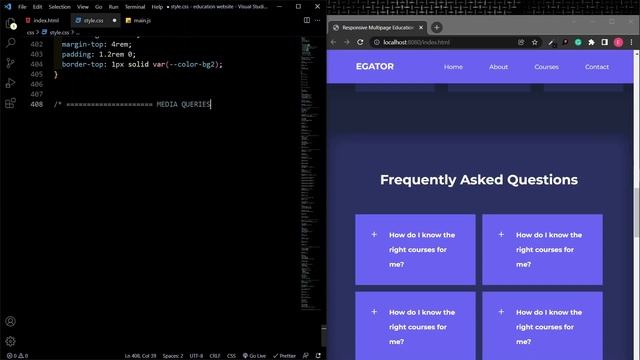Open a new Chrome tab
Image resolution: width=640 pixels, height=360 pixels.
click(x=437, y=27)
